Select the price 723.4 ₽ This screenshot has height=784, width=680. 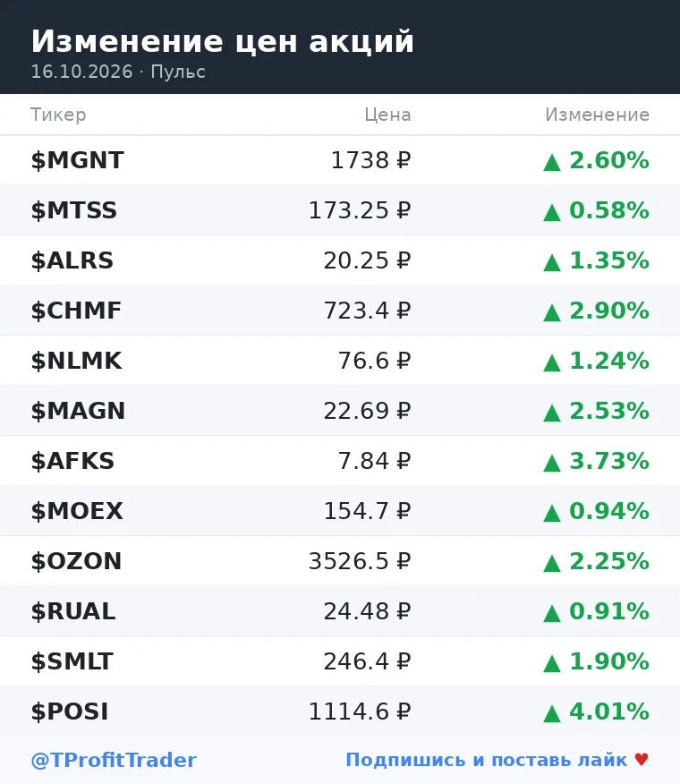point(368,311)
